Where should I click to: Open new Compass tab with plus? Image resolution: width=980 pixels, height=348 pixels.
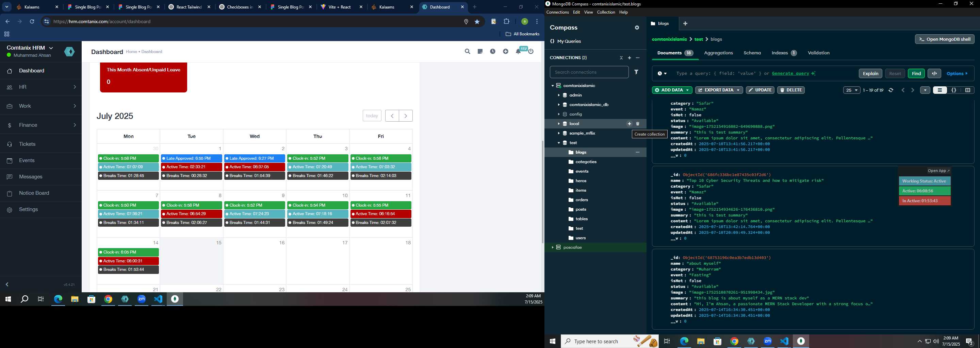685,23
